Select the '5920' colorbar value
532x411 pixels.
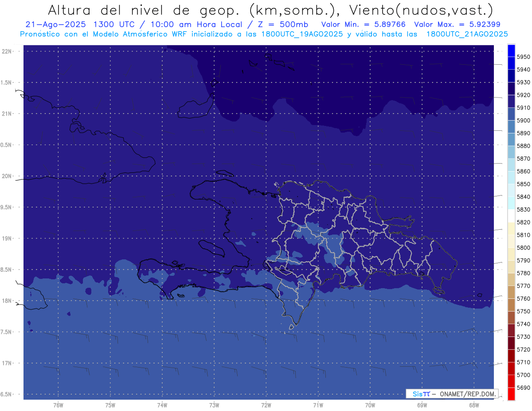pos(524,95)
